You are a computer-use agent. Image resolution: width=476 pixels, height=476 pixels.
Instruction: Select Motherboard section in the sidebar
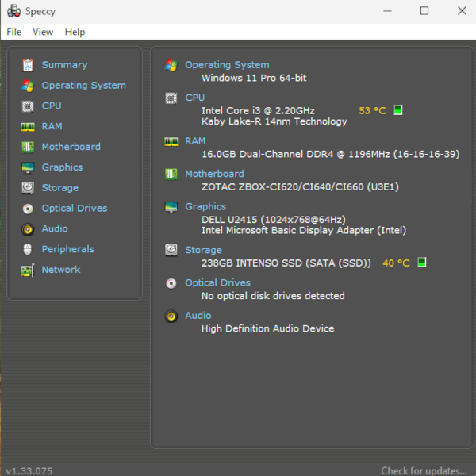[x=71, y=147]
